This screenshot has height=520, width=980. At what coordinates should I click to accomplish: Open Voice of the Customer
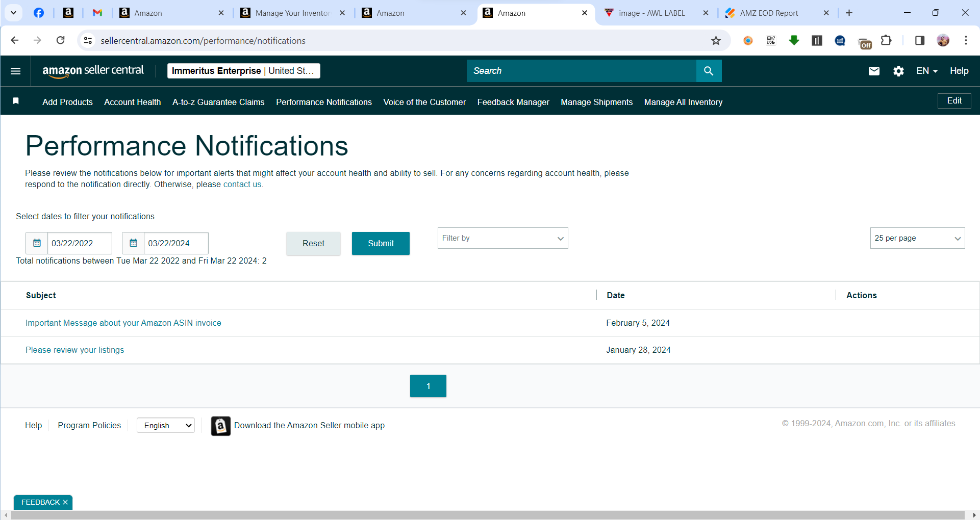(x=424, y=102)
